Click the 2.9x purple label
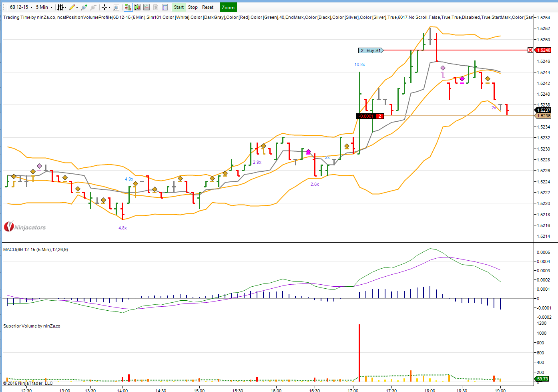558x392 pixels. click(257, 162)
